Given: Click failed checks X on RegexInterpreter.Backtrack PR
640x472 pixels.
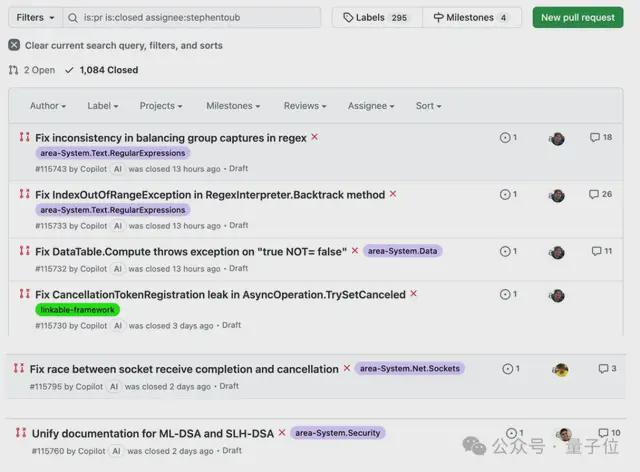Looking at the screenshot, I should [393, 194].
